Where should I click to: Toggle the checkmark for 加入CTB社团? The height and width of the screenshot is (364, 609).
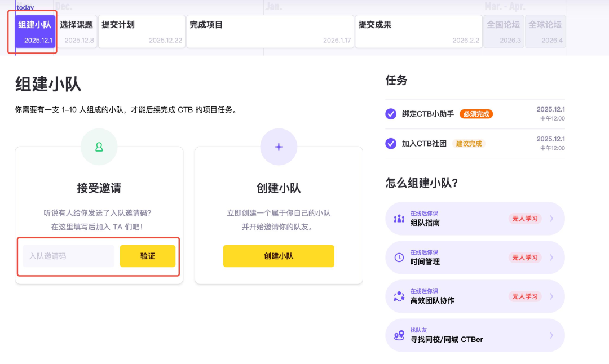coord(390,144)
